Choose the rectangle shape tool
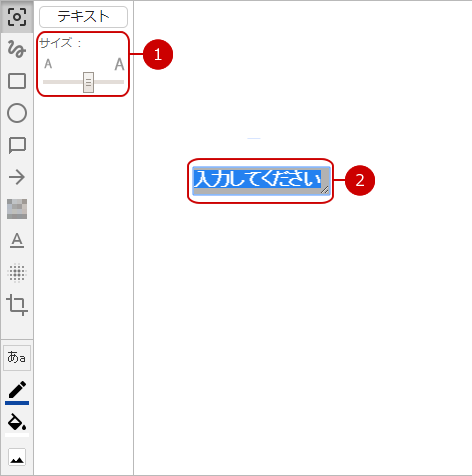The image size is (472, 476). (x=17, y=81)
